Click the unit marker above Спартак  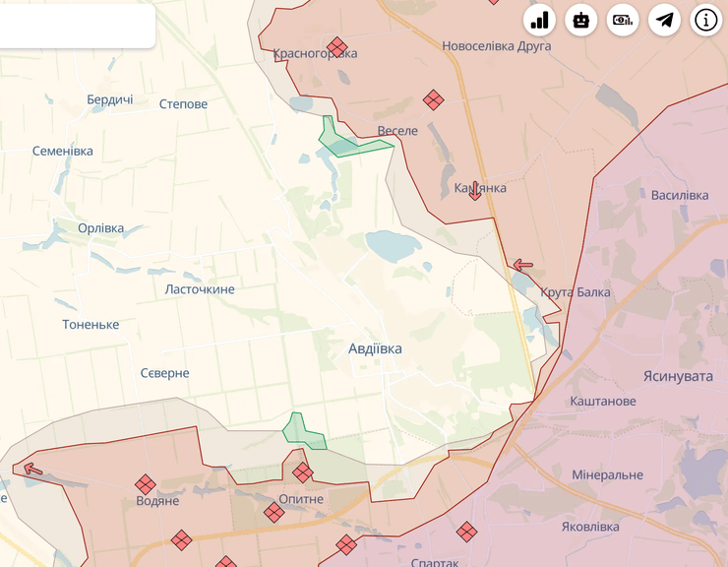[466, 532]
